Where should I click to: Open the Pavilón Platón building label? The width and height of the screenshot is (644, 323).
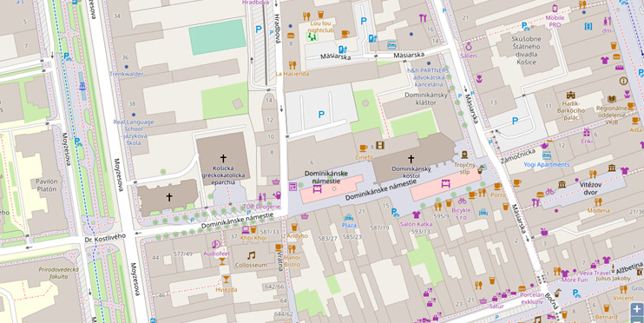click(46, 185)
